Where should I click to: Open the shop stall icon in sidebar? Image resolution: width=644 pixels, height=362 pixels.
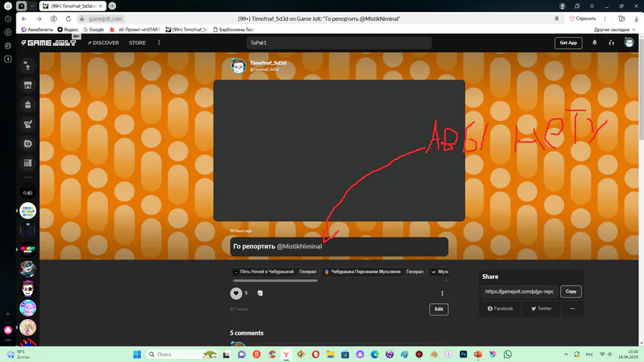click(x=27, y=85)
